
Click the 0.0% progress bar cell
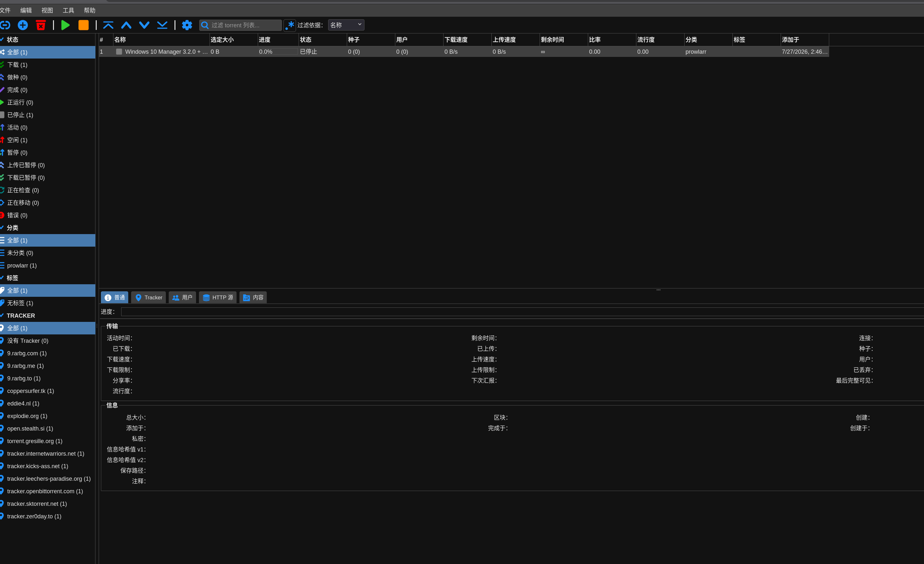[278, 52]
